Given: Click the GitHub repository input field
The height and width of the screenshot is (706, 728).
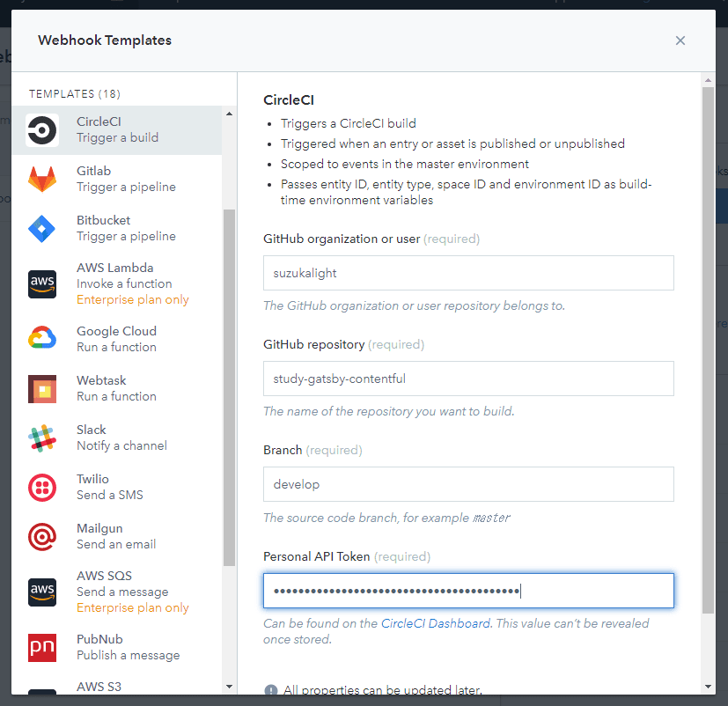Looking at the screenshot, I should pos(468,379).
